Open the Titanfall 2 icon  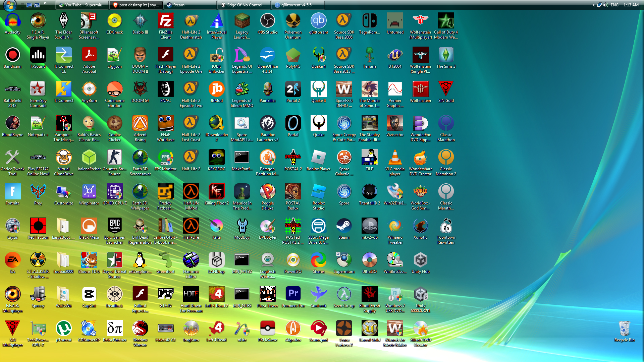[370, 195]
